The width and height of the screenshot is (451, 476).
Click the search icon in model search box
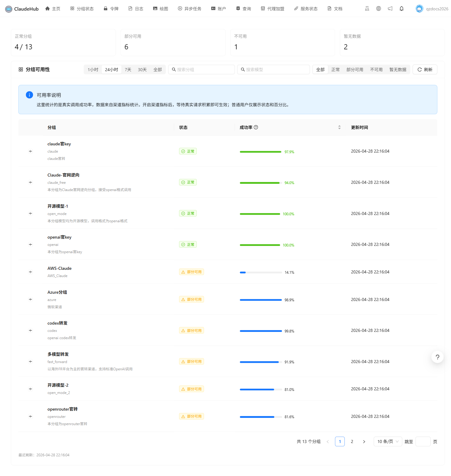click(243, 70)
